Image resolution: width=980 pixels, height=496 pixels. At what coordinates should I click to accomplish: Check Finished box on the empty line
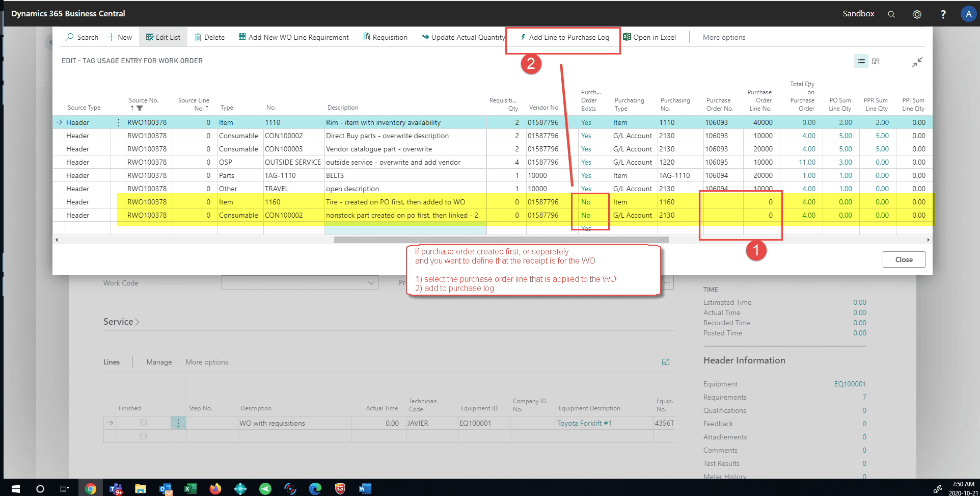143,436
